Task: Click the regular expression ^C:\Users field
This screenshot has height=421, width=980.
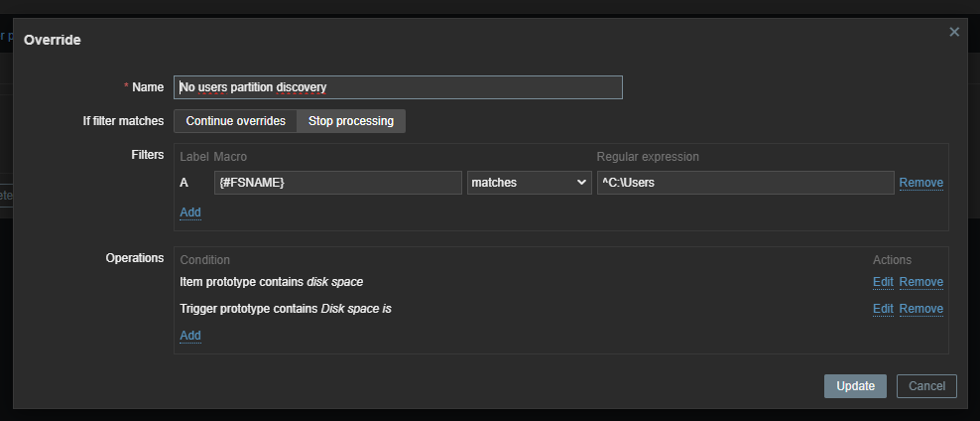Action: pos(744,183)
